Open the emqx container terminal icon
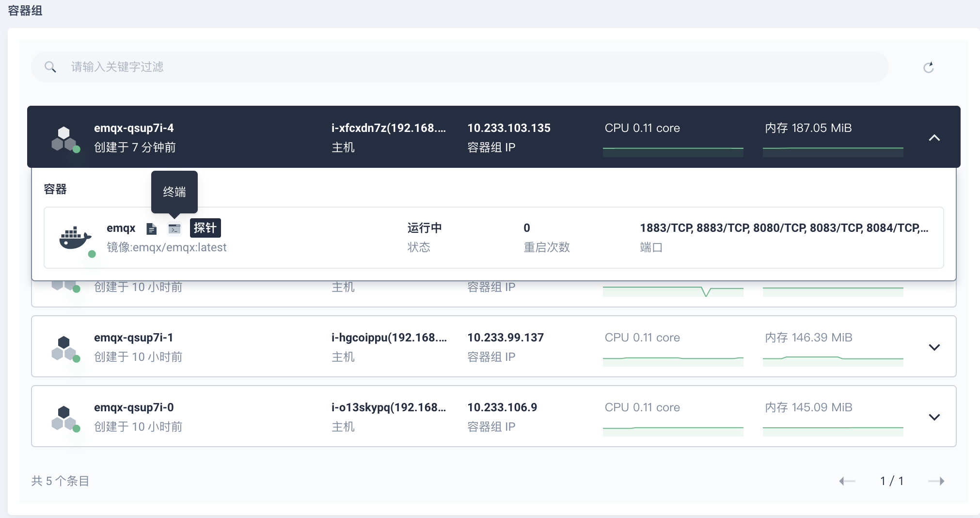The width and height of the screenshot is (980, 518). point(174,228)
